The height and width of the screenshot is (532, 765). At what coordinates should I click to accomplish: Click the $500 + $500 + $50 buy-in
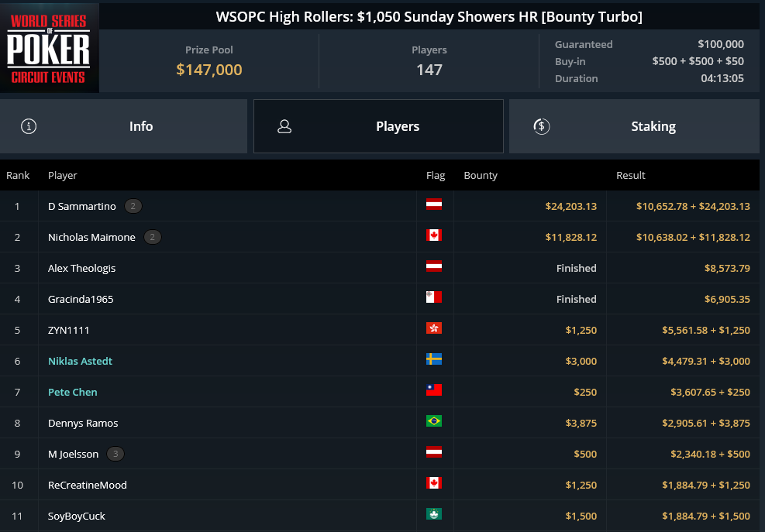coord(698,61)
